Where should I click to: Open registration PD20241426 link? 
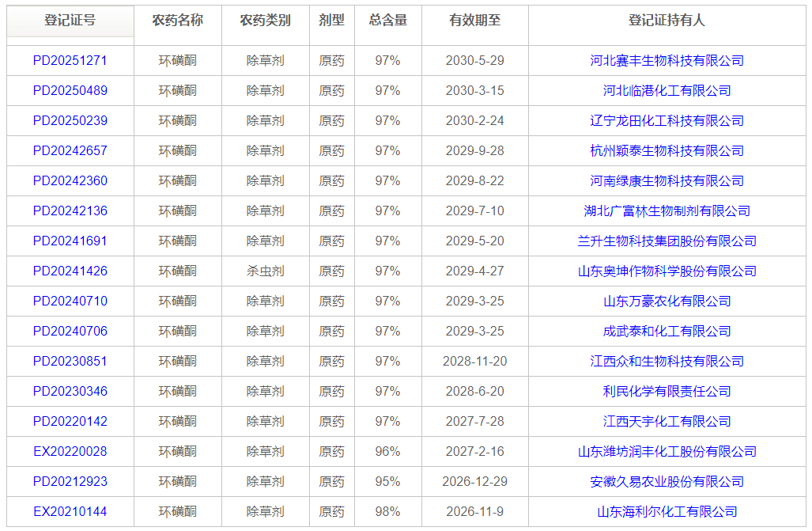pyautogui.click(x=70, y=271)
